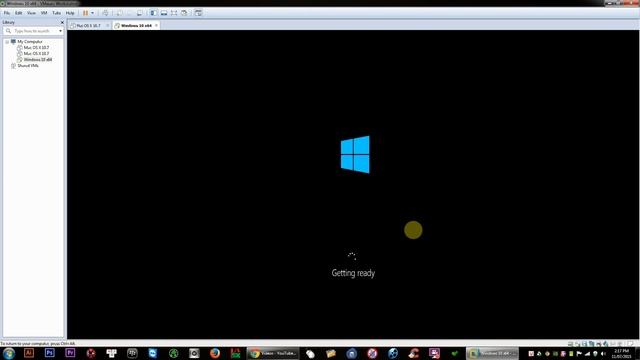
Task: Click the Windows Start orb on taskbar
Action: [9, 353]
